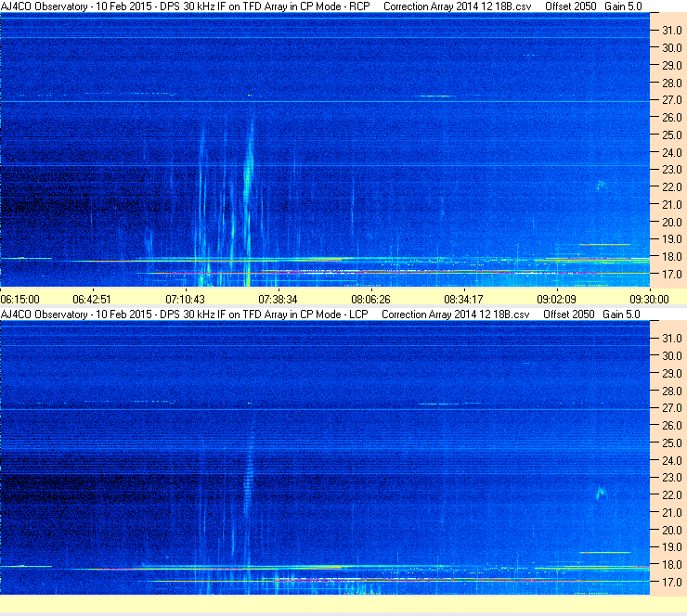Select the 20.0 frequency label in RCP panel
Screen dimensions: 687x616
[x=672, y=223]
